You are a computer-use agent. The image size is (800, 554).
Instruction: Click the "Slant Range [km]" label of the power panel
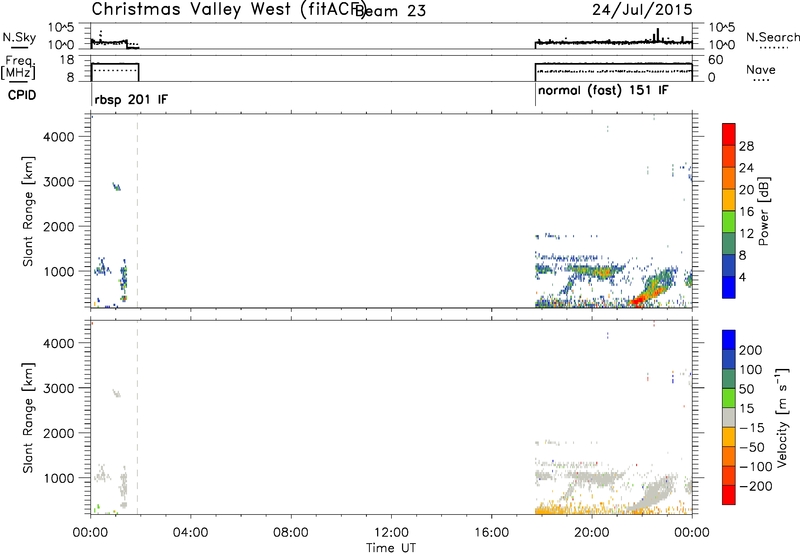[x=28, y=211]
